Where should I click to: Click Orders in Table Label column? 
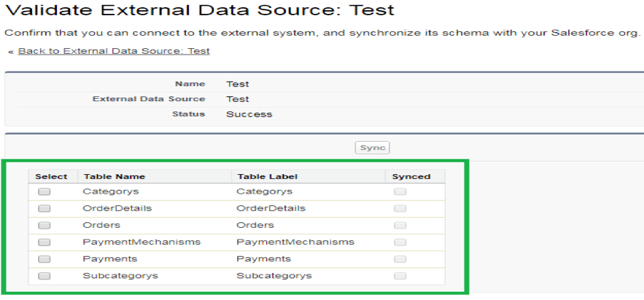(255, 225)
